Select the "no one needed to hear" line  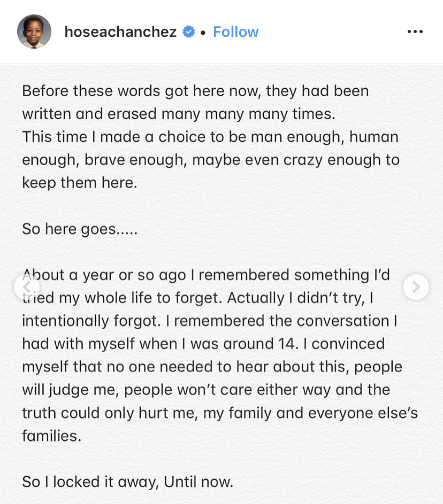(212, 367)
